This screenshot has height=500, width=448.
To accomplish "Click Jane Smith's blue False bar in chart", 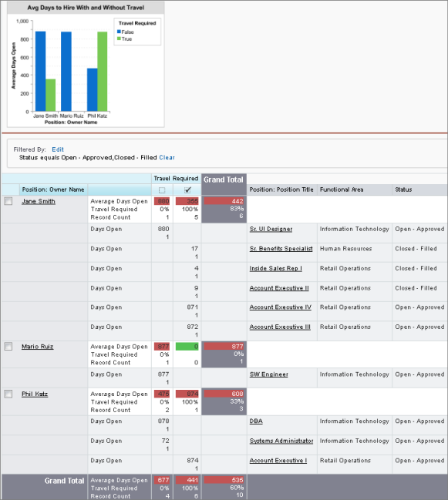I will (x=40, y=71).
